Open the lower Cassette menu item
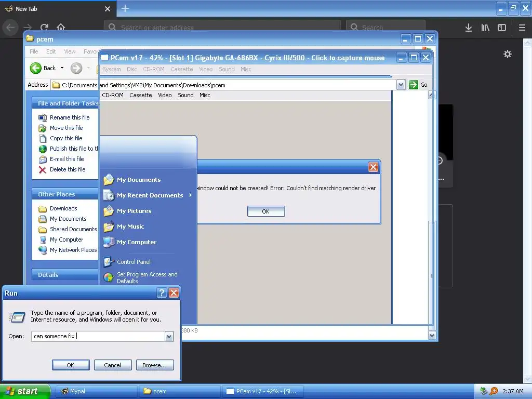Screen dimensions: 532x399 tap(140, 95)
